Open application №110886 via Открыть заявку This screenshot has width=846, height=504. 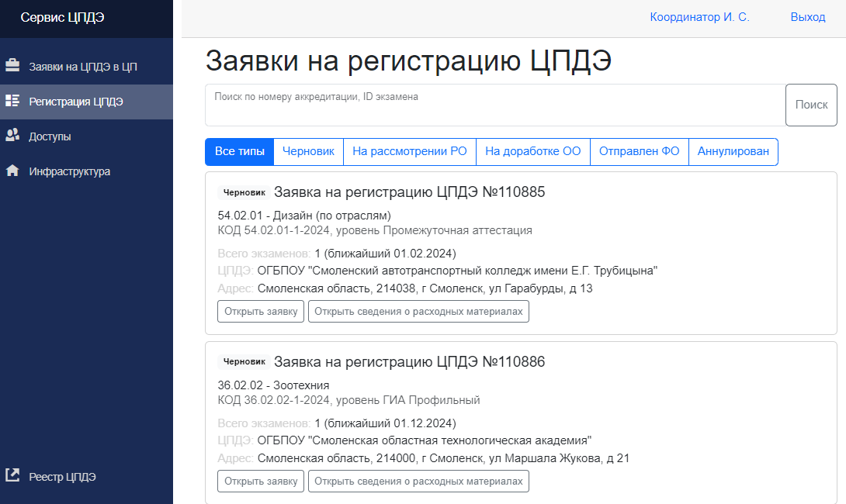[x=261, y=482]
